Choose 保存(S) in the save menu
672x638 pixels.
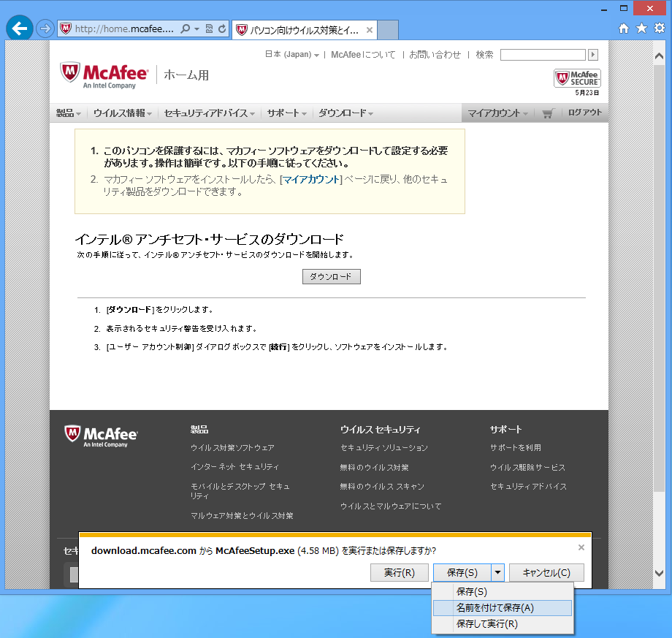click(503, 592)
